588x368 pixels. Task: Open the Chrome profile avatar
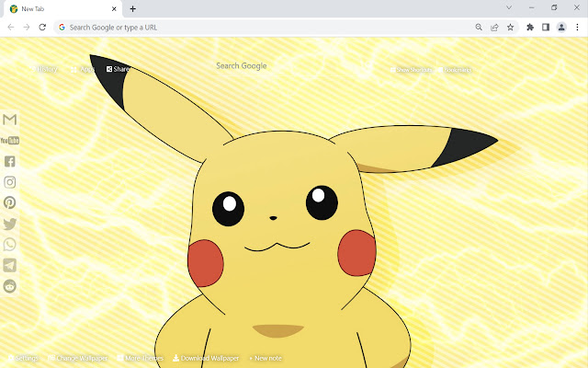coord(561,27)
